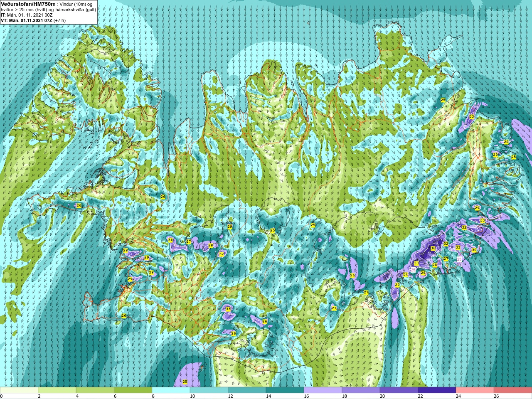
Task: Select the salmon red legend swatch above 26
Action: pyautogui.click(x=513, y=390)
